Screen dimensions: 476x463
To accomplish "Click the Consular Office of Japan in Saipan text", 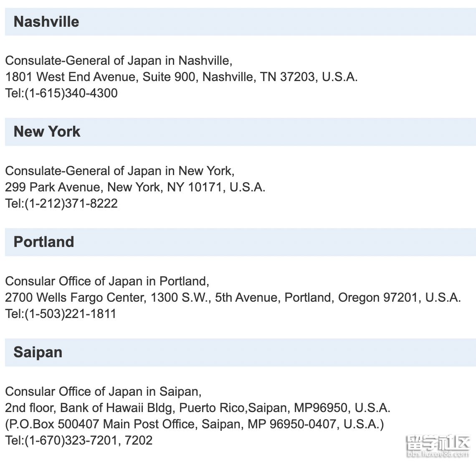I will tap(104, 391).
